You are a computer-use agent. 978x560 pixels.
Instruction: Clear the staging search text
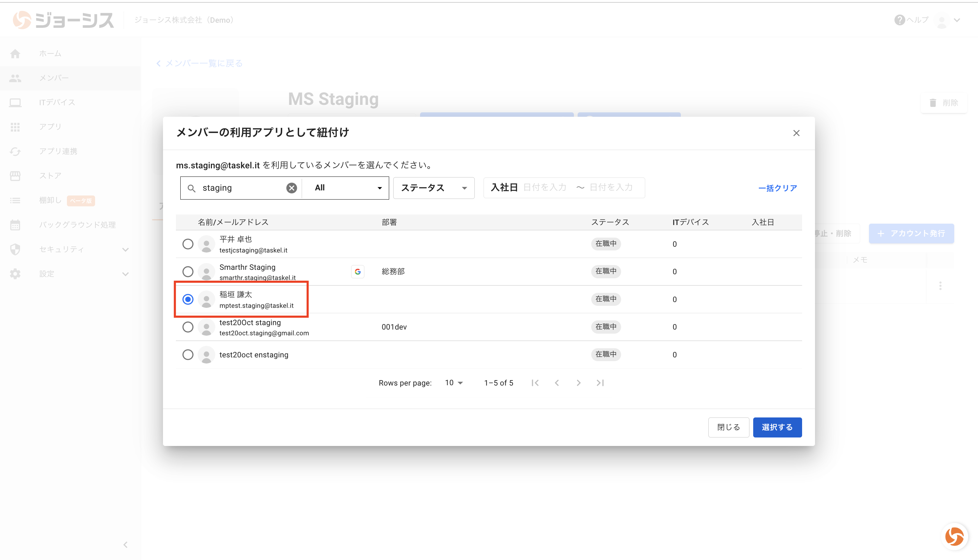coord(292,188)
